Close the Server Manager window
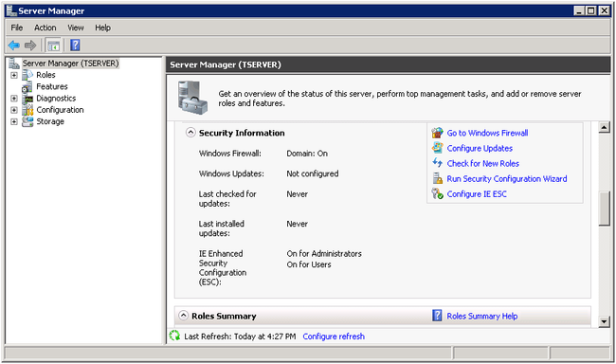This screenshot has height=364, width=616. (x=604, y=10)
